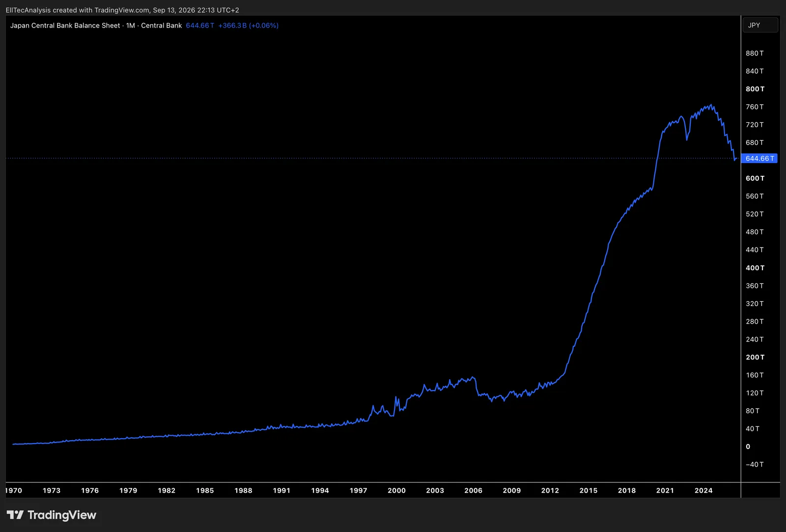This screenshot has width=786, height=532.
Task: Click the EllTecAnalysis TradingView.com attribution text
Action: (x=122, y=10)
